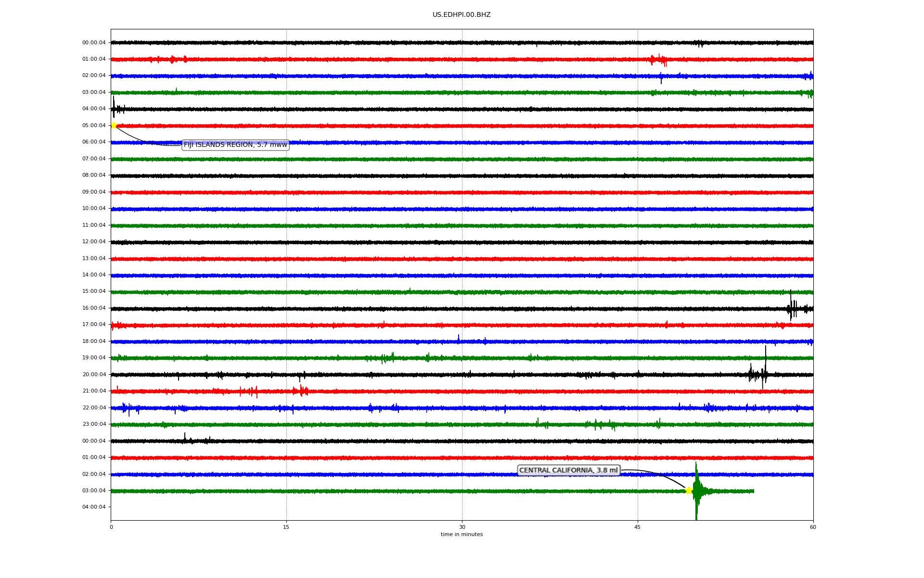The height and width of the screenshot is (578, 924).
Task: Click the CENTRAL CALIFORNIA 3.8 ml label
Action: tap(568, 470)
